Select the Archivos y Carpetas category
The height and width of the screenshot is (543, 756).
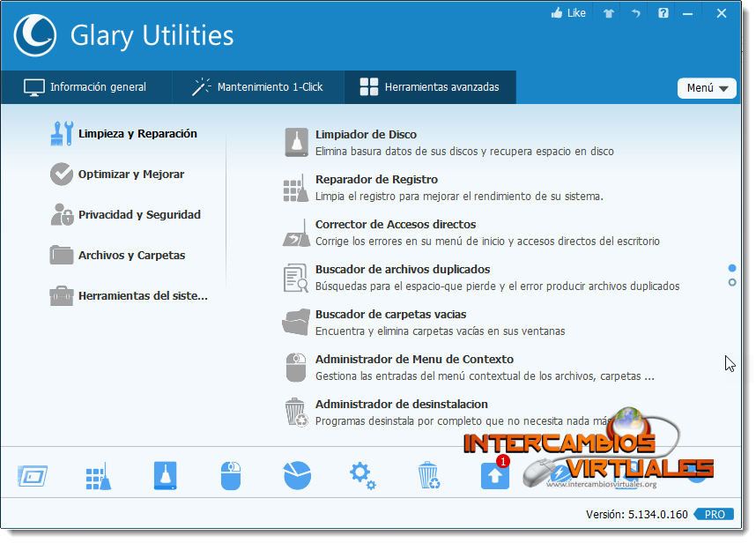click(x=131, y=255)
